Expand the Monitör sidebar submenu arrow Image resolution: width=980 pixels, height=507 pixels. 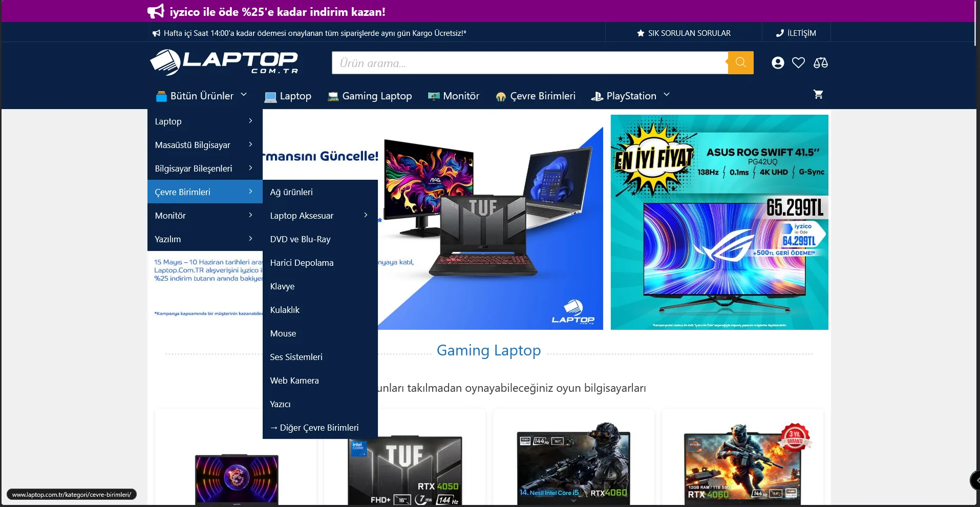pyautogui.click(x=250, y=215)
